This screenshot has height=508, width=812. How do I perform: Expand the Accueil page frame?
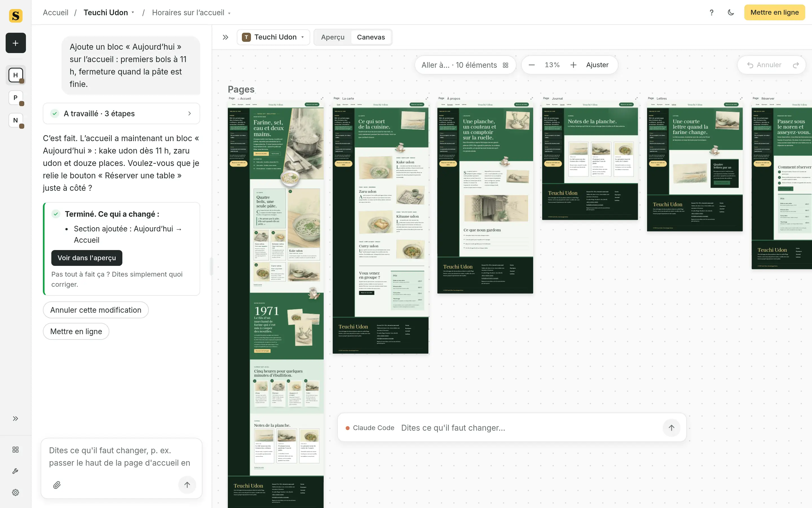point(322,98)
